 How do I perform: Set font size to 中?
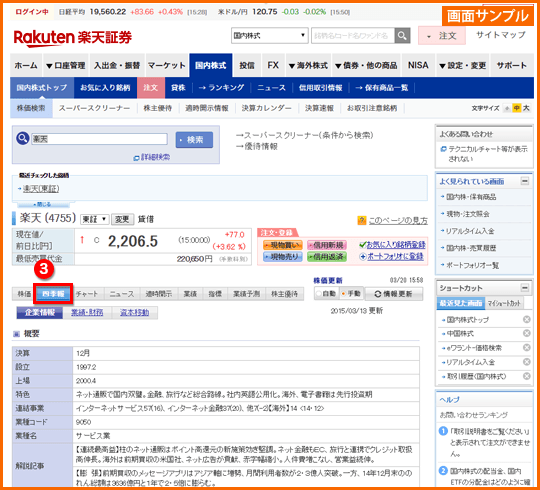tap(517, 108)
